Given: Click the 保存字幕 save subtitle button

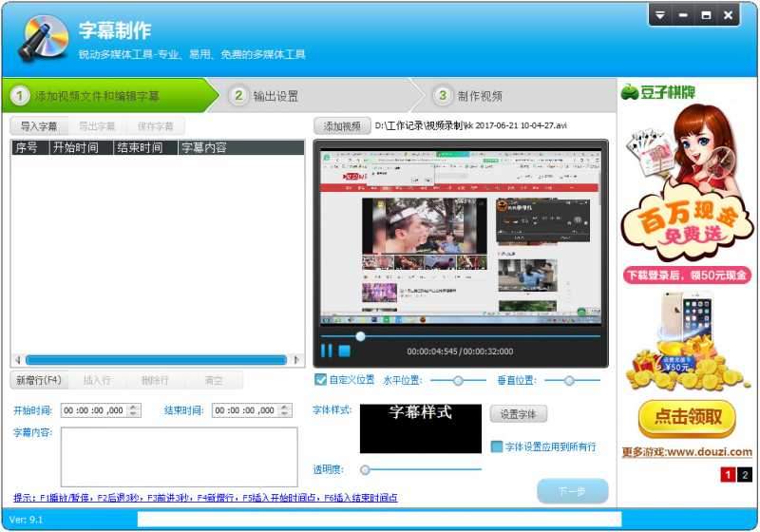Looking at the screenshot, I should [155, 126].
